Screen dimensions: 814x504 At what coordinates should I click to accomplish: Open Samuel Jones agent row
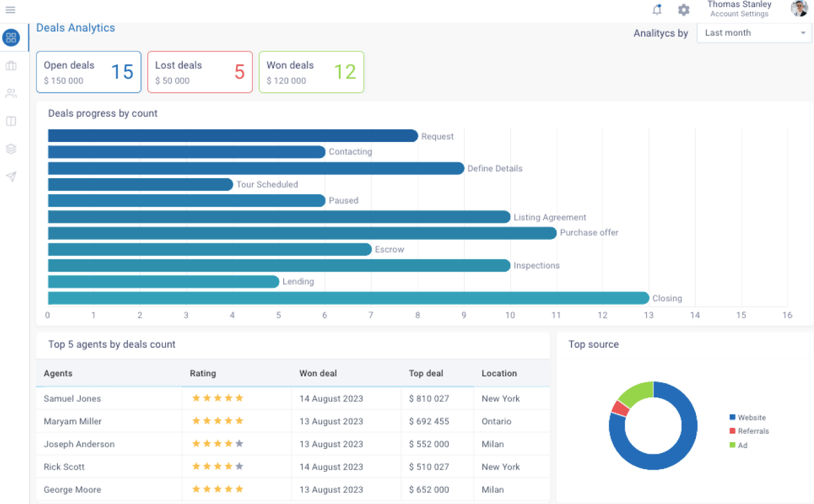click(x=72, y=399)
